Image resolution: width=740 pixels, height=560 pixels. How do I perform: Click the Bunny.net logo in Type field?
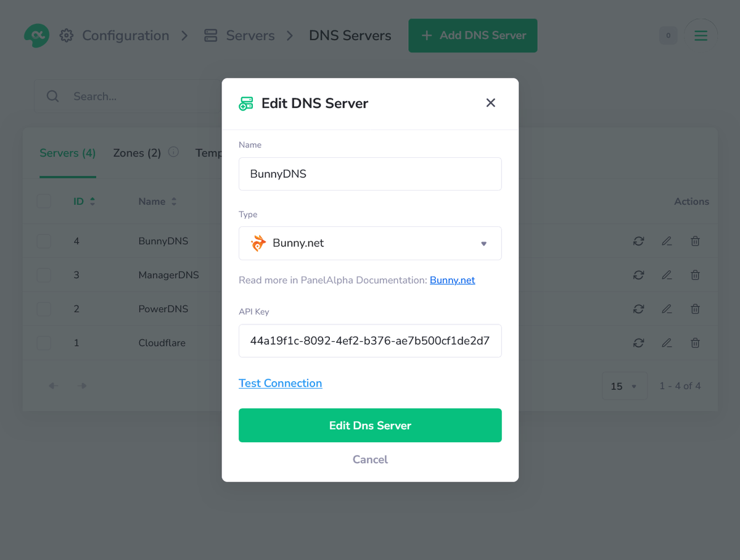[258, 243]
